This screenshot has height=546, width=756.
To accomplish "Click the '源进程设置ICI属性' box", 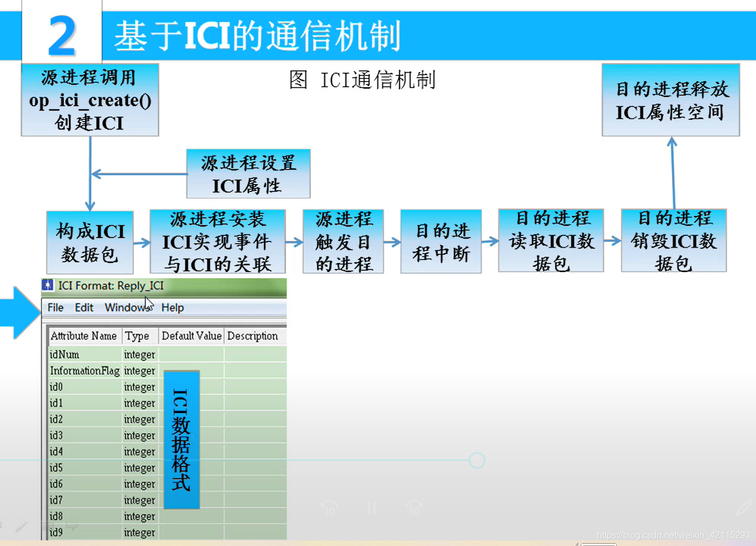I will 248,174.
